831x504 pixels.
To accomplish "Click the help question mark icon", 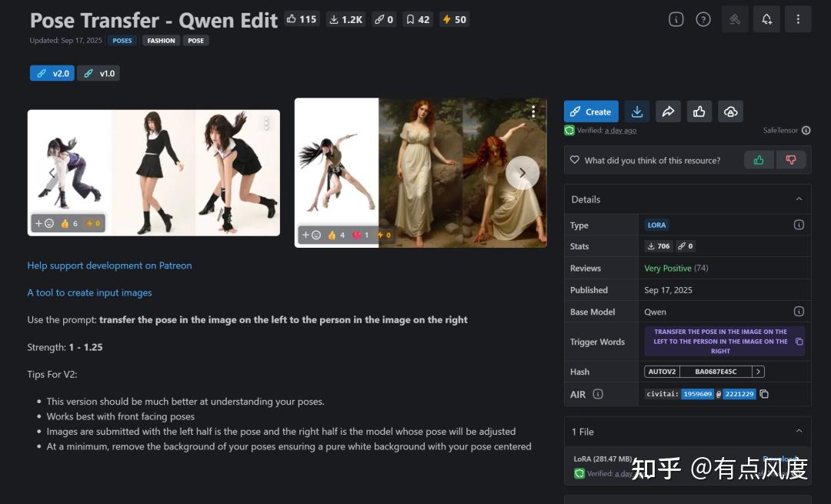I will pyautogui.click(x=703, y=19).
